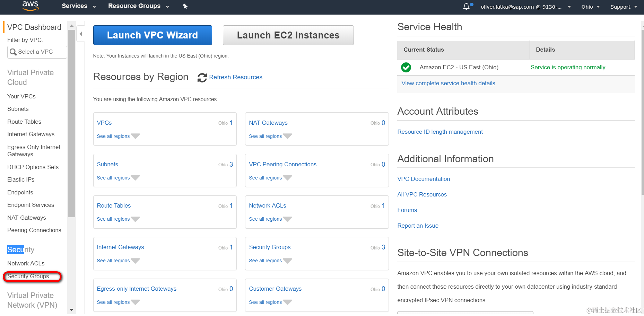Screen dimensions: 644x316
Task: Open Egress Only Internet Gateways sidebar item
Action: pyautogui.click(x=34, y=151)
